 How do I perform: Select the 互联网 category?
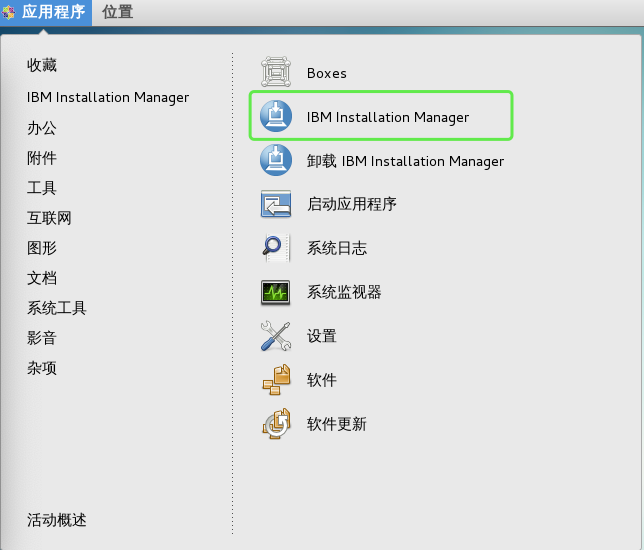(49, 218)
